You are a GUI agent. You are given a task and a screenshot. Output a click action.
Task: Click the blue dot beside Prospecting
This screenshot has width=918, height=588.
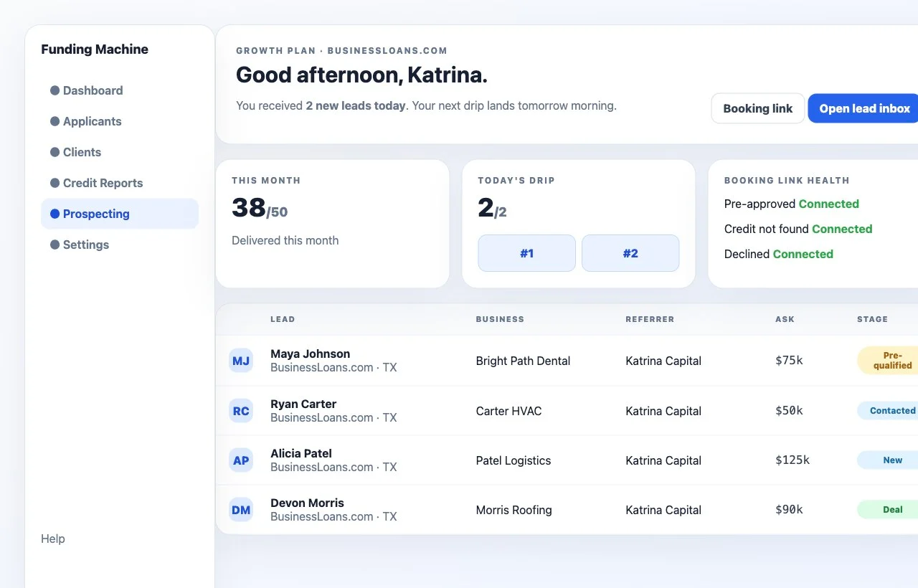(x=55, y=214)
